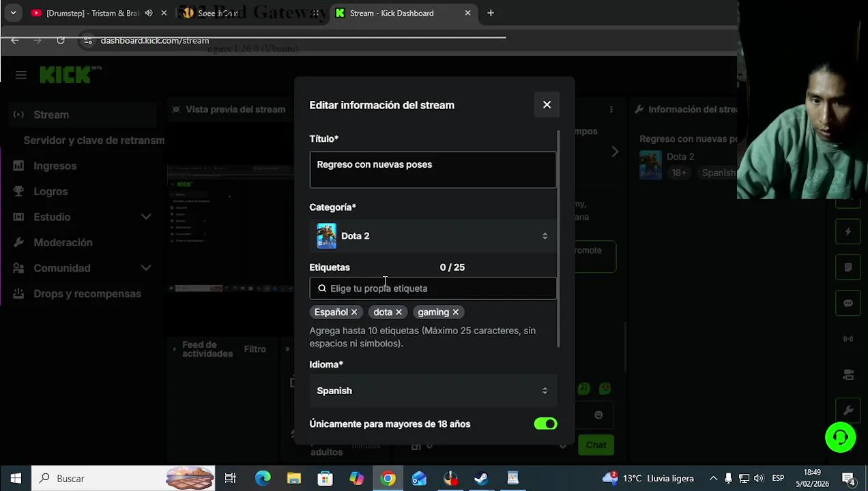The width and height of the screenshot is (868, 491).
Task: Click the Dota 2 thumbnail in info panel
Action: pyautogui.click(x=650, y=165)
